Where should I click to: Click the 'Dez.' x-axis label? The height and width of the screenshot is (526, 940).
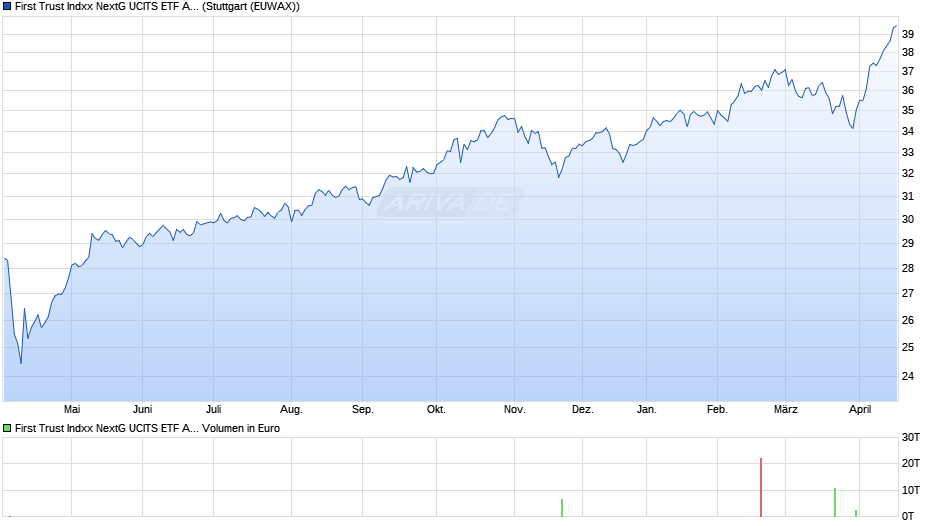click(x=583, y=409)
